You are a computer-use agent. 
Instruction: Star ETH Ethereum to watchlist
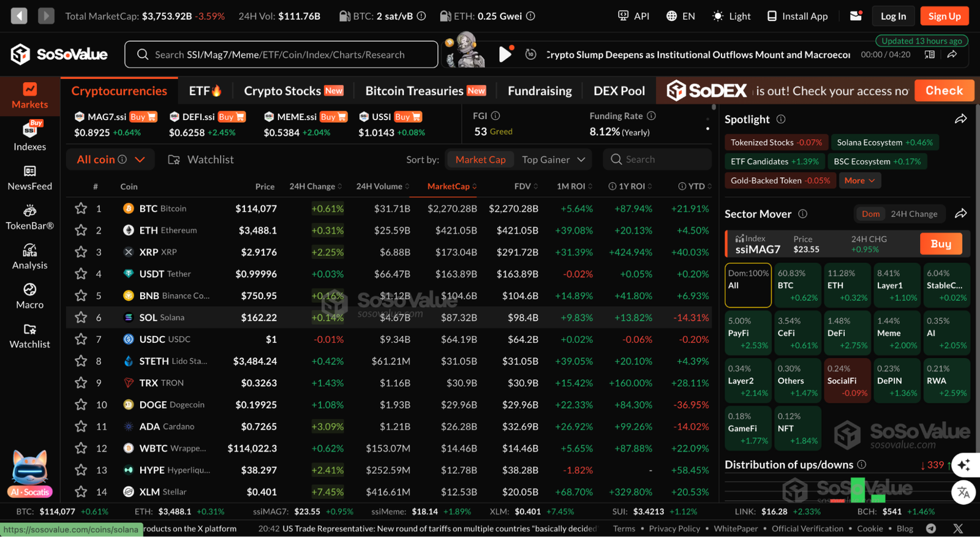(x=81, y=230)
